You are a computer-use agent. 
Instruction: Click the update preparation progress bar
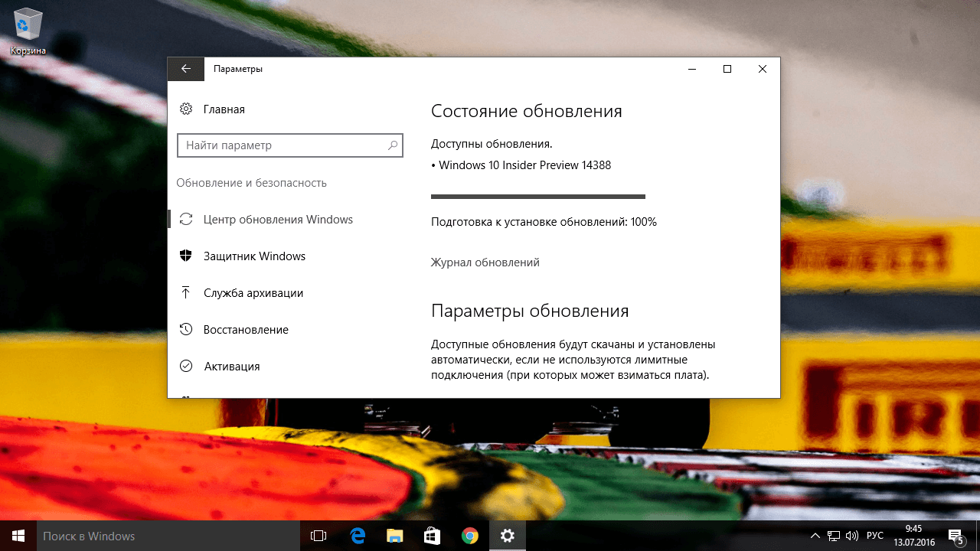[x=537, y=196]
